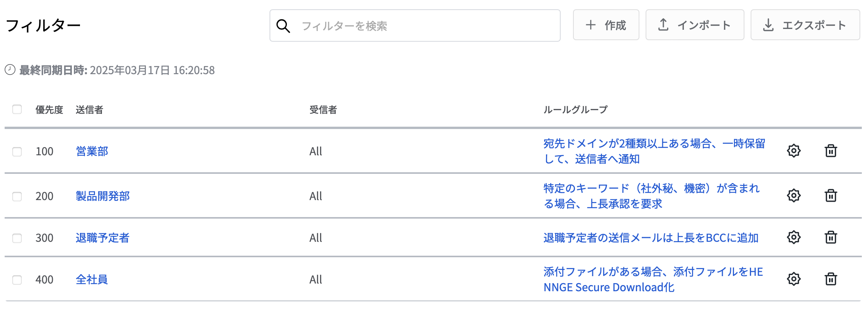Open settings gear for 営業部 filter
Image resolution: width=868 pixels, height=309 pixels.
793,151
